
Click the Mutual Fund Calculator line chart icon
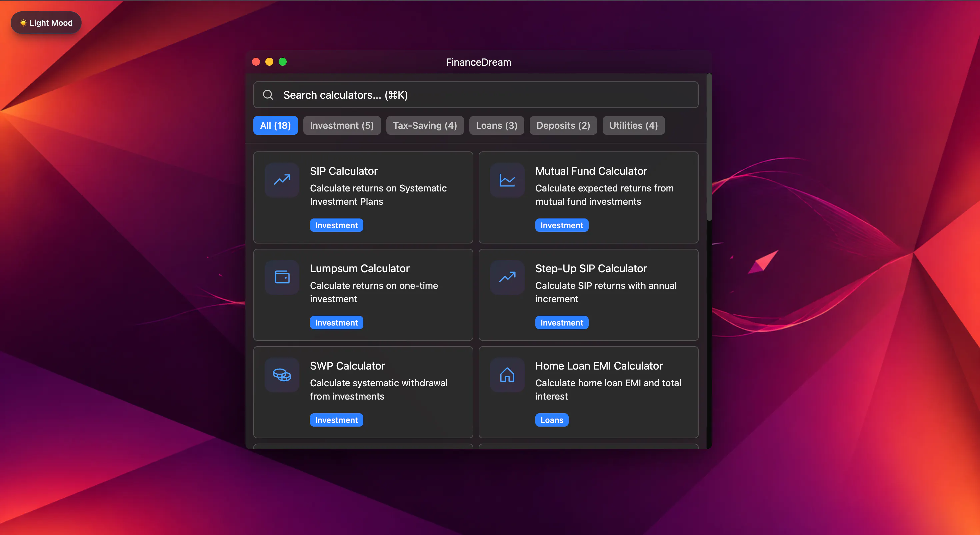(507, 180)
